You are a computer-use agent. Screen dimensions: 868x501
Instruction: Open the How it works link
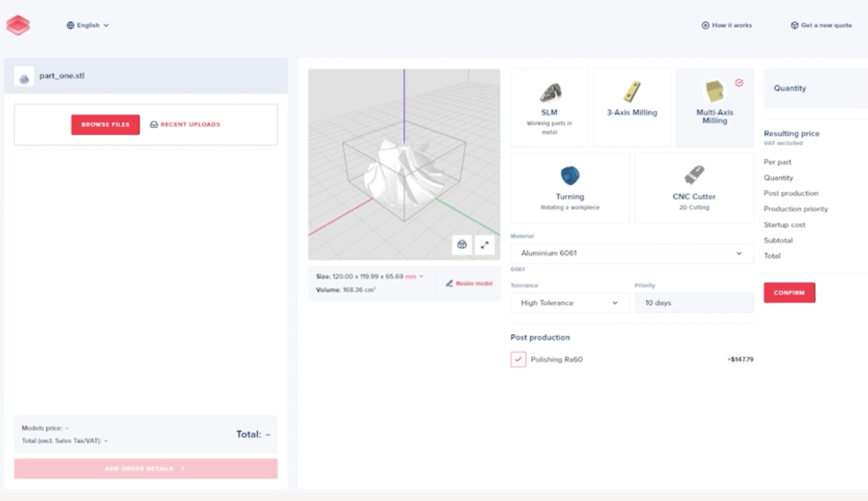726,26
